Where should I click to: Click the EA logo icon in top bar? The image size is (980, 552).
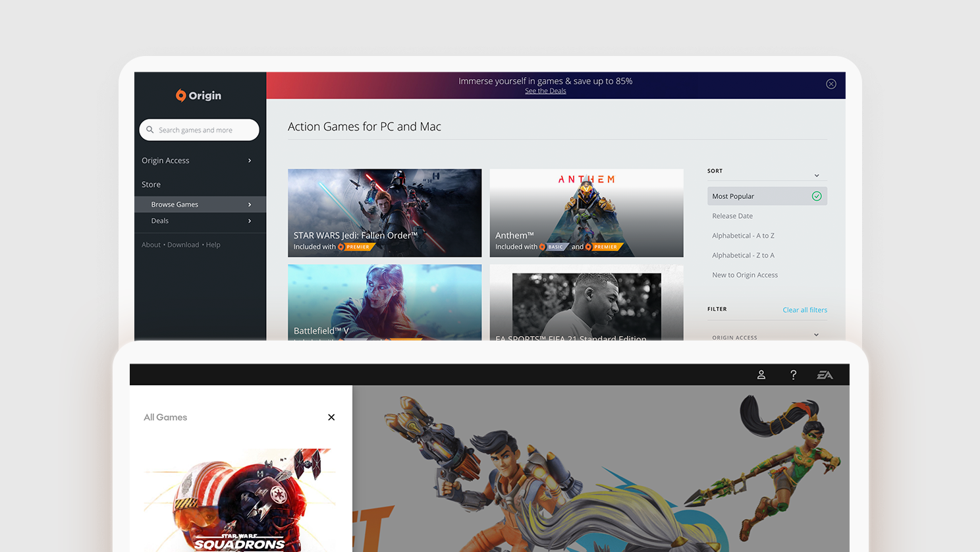click(825, 375)
